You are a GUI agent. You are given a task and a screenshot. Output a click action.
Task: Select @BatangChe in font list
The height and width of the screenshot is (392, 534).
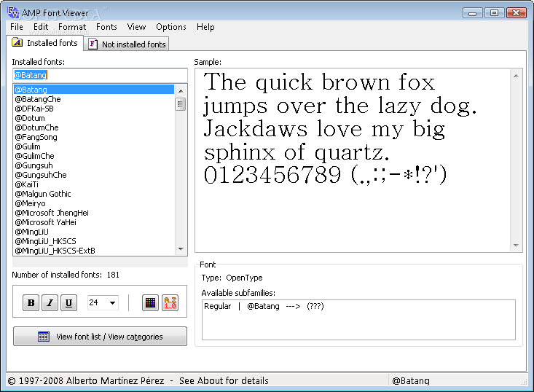point(94,99)
